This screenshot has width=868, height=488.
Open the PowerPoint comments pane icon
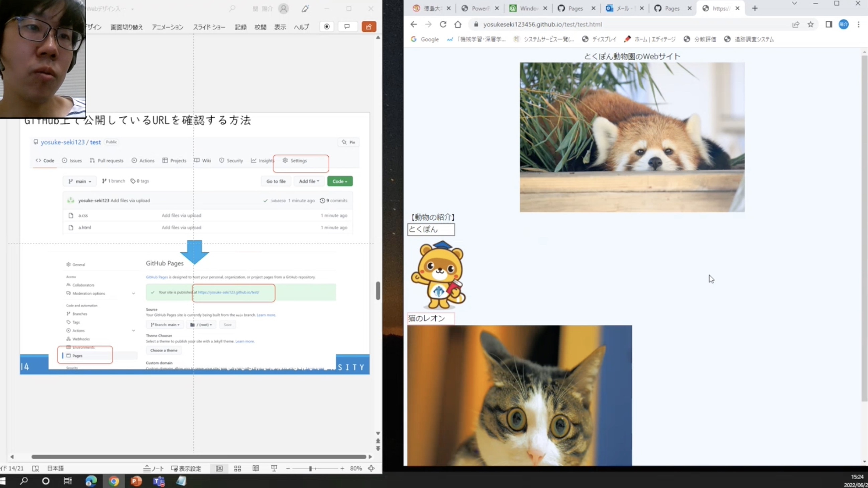(x=347, y=27)
